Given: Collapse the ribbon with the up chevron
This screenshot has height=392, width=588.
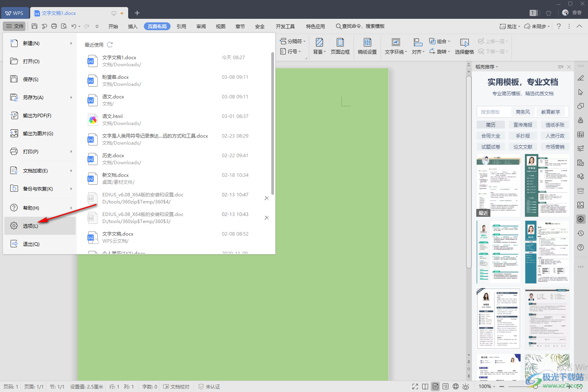Looking at the screenshot, I should (579, 26).
